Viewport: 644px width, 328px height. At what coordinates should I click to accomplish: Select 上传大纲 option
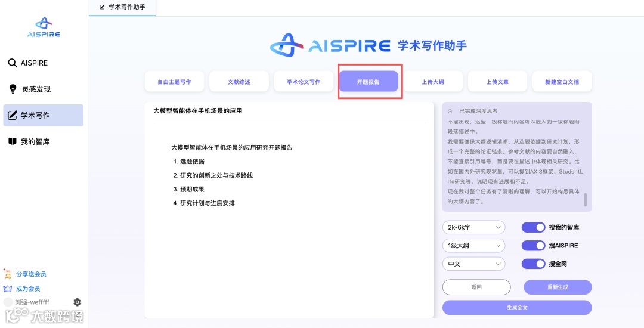coord(433,82)
